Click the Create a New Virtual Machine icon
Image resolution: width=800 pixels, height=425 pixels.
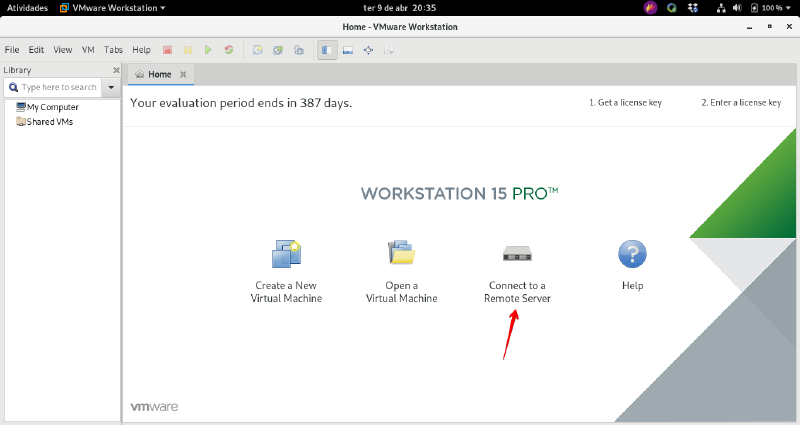286,254
